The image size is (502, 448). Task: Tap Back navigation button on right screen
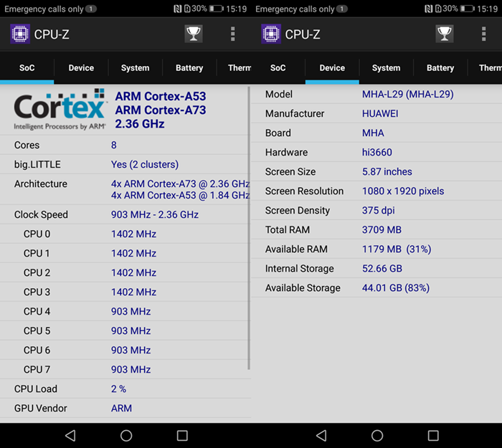[x=321, y=436]
